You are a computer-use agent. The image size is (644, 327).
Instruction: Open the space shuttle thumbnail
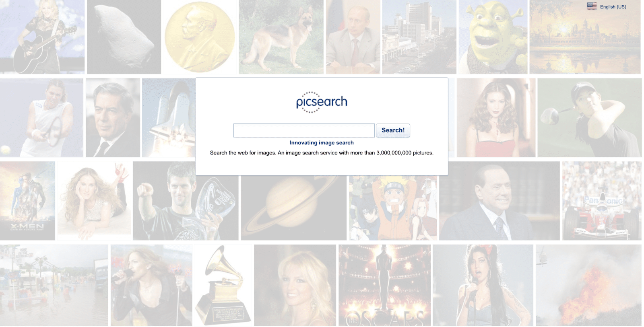pos(169,117)
